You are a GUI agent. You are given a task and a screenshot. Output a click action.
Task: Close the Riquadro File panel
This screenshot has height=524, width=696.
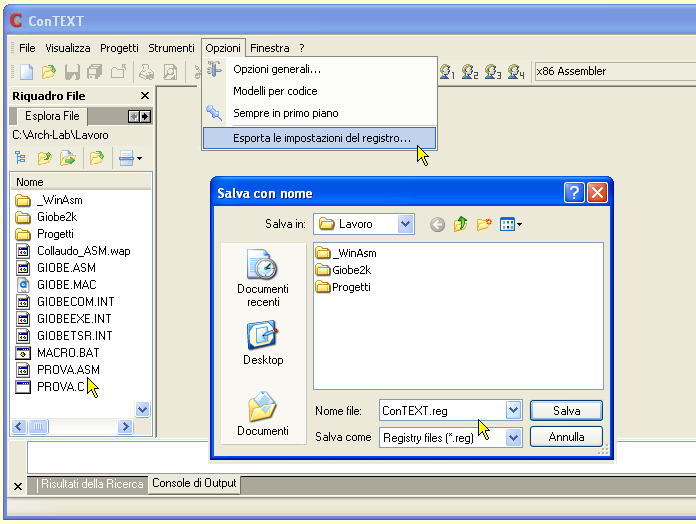(145, 95)
